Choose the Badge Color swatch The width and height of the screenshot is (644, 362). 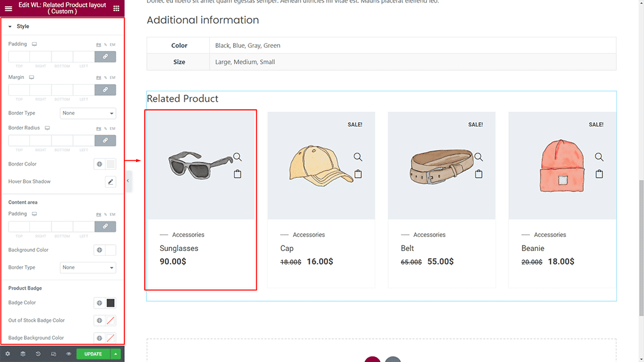point(110,303)
